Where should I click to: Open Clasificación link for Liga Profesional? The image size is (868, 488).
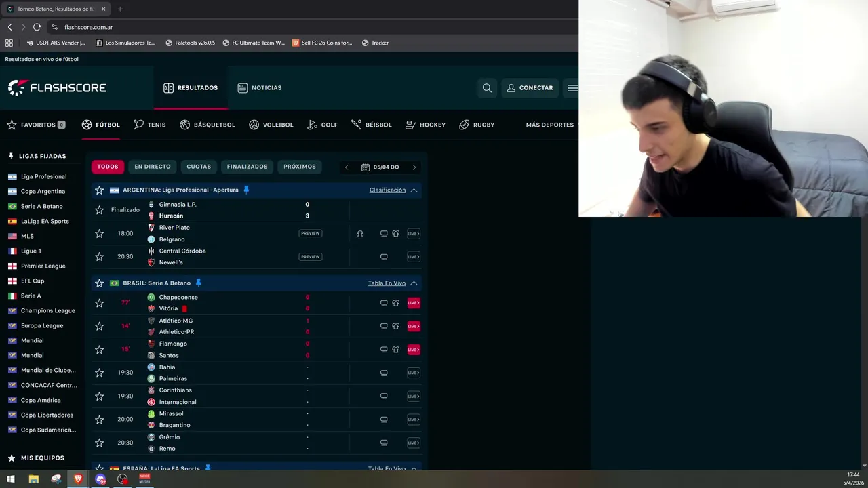point(387,190)
